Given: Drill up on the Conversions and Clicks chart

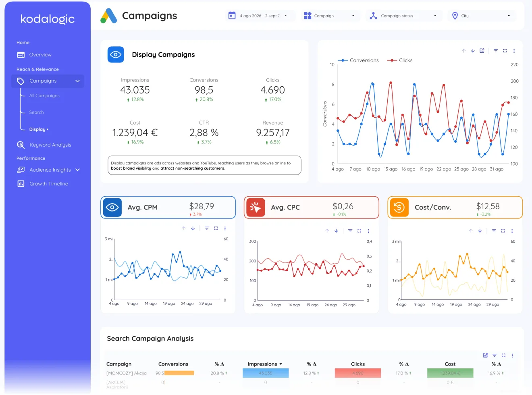Looking at the screenshot, I should (463, 51).
